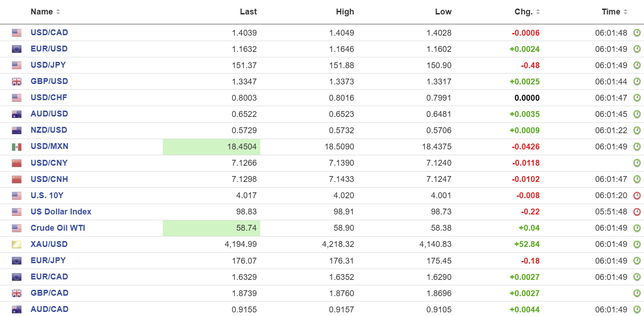
Task: Click the UK flag icon beside GBP/USD
Action: coord(17,82)
